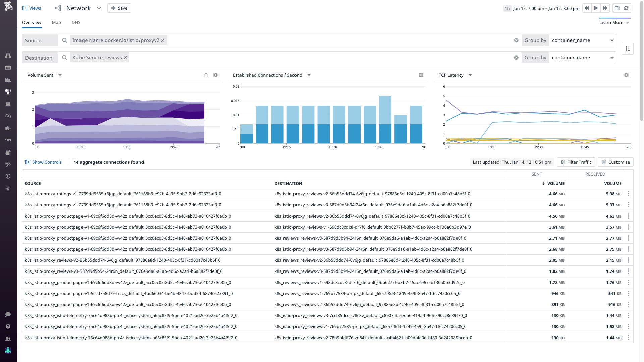Click the shield Policies icon in the sidebar

point(8,176)
